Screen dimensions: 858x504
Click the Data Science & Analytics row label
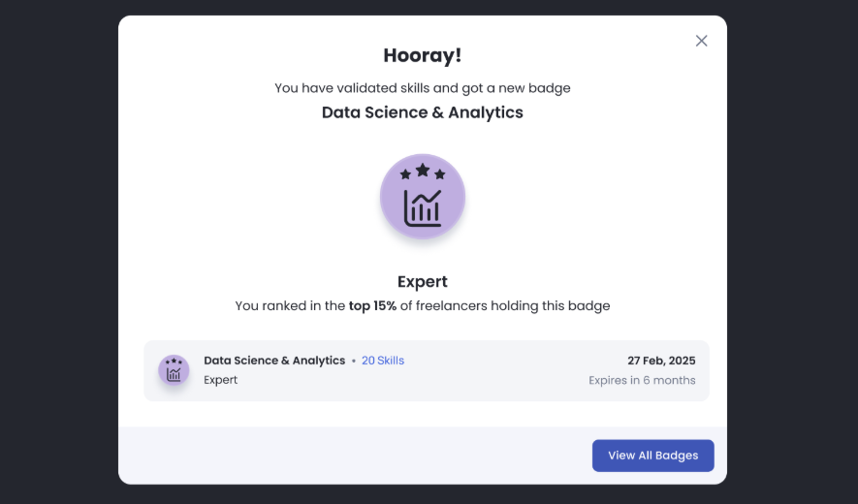point(274,361)
